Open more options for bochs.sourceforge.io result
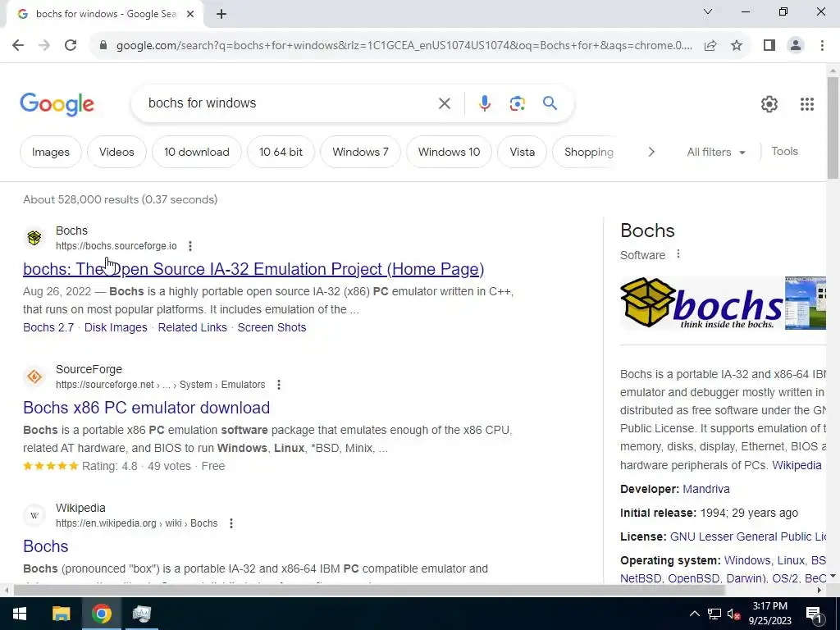The height and width of the screenshot is (630, 840). (190, 246)
